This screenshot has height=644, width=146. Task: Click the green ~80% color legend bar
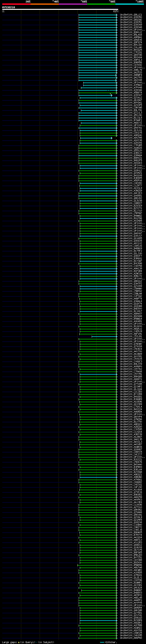pos(101,4)
